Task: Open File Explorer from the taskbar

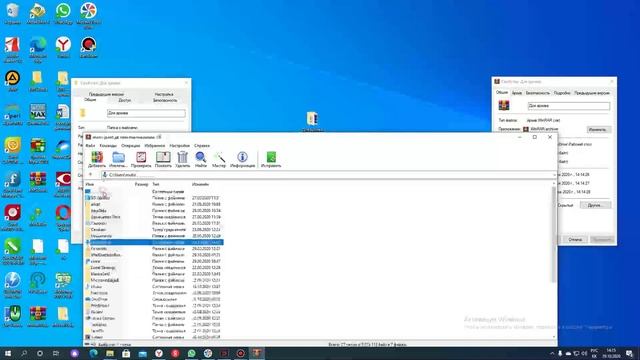Action: pos(110,353)
